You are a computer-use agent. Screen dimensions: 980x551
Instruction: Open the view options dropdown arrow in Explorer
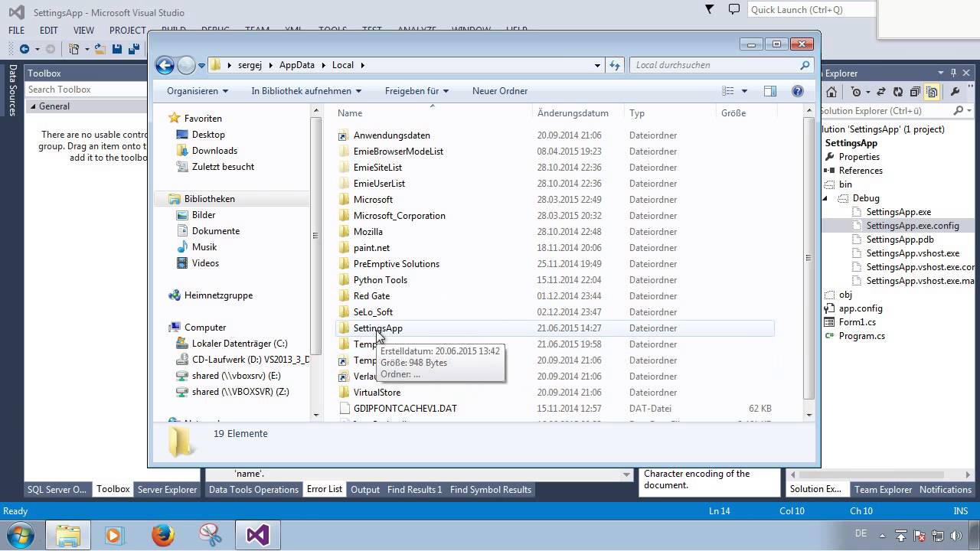click(x=744, y=91)
